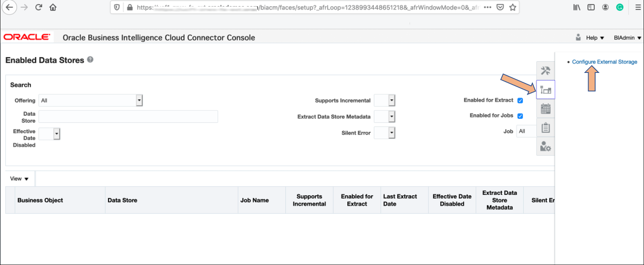Image resolution: width=644 pixels, height=265 pixels.
Task: Open the clipboard jobs icon in the side panel
Action: (546, 127)
